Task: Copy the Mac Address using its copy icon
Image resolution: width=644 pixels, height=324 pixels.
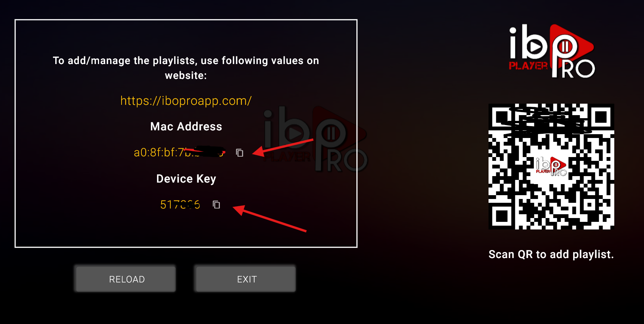Action: (239, 153)
